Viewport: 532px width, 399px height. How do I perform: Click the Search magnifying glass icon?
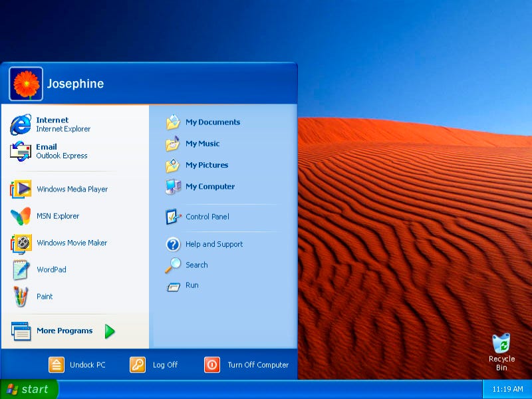(173, 265)
